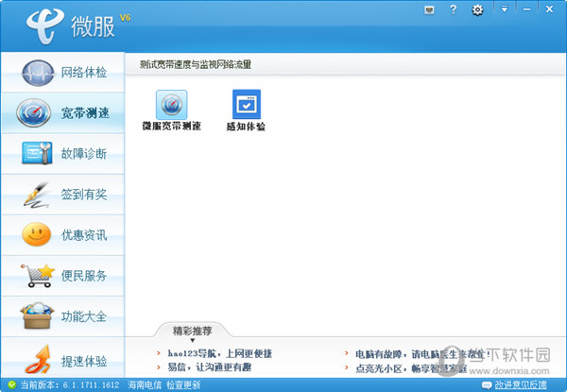Click the 测试宽带速度与监视网络流量 header text
This screenshot has width=567, height=392.
[x=196, y=64]
